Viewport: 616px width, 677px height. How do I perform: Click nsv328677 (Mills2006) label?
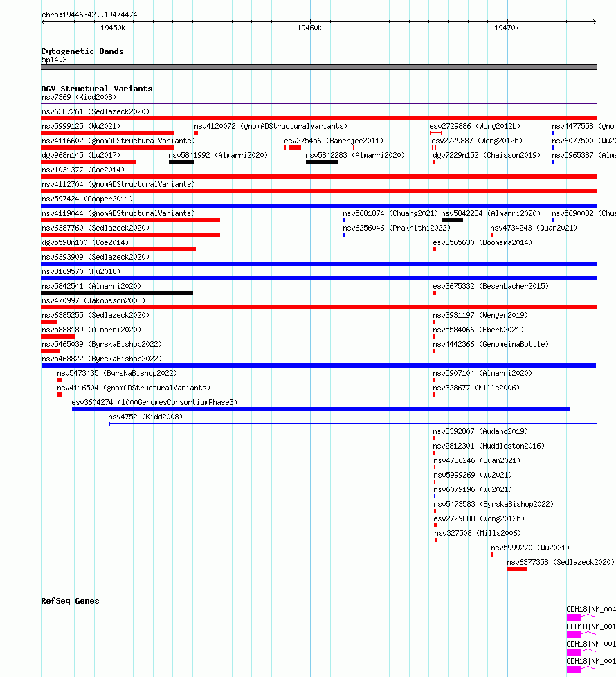pyautogui.click(x=477, y=388)
